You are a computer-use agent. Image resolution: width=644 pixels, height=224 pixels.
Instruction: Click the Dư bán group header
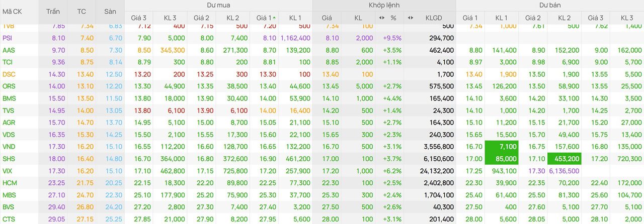coord(549,5)
